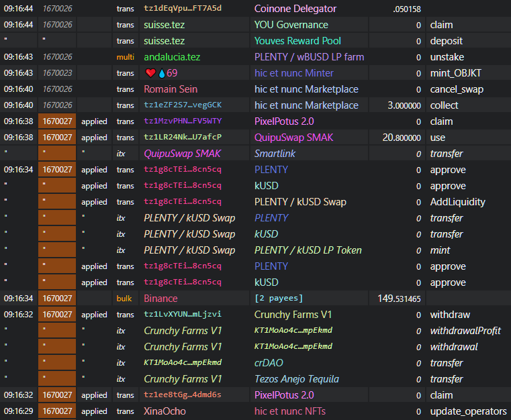Image resolution: width=511 pixels, height=420 pixels.
Task: Open PLENTY / wBUSD LP farm
Action: [x=309, y=57]
